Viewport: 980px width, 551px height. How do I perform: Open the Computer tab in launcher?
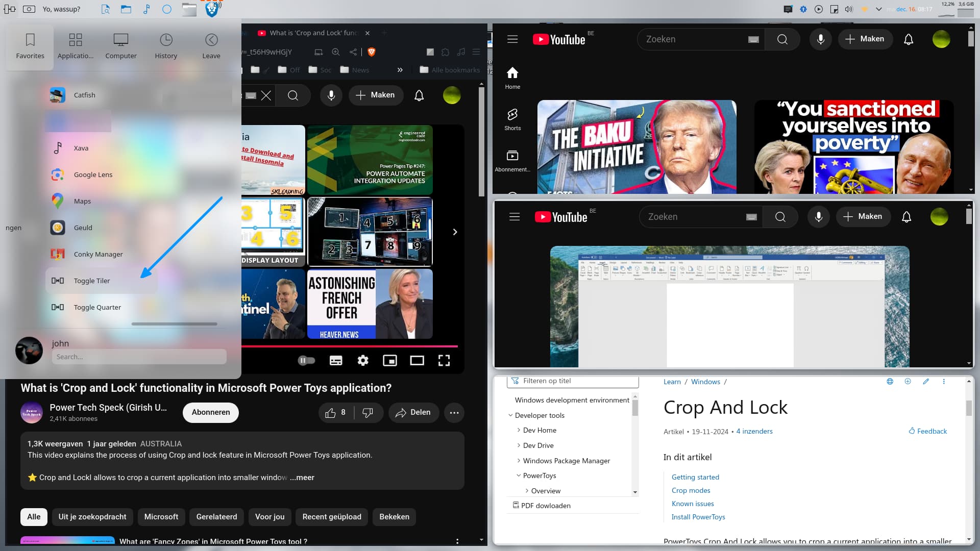point(121,46)
